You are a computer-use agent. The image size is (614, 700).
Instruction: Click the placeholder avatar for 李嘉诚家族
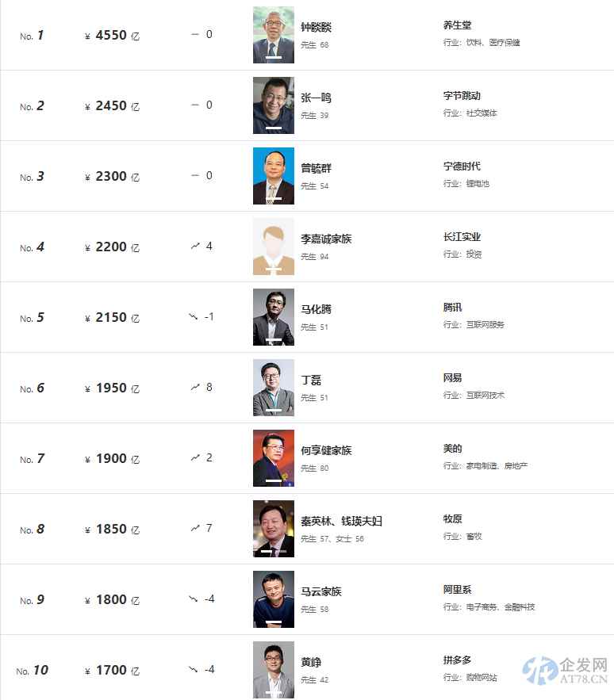coord(273,247)
